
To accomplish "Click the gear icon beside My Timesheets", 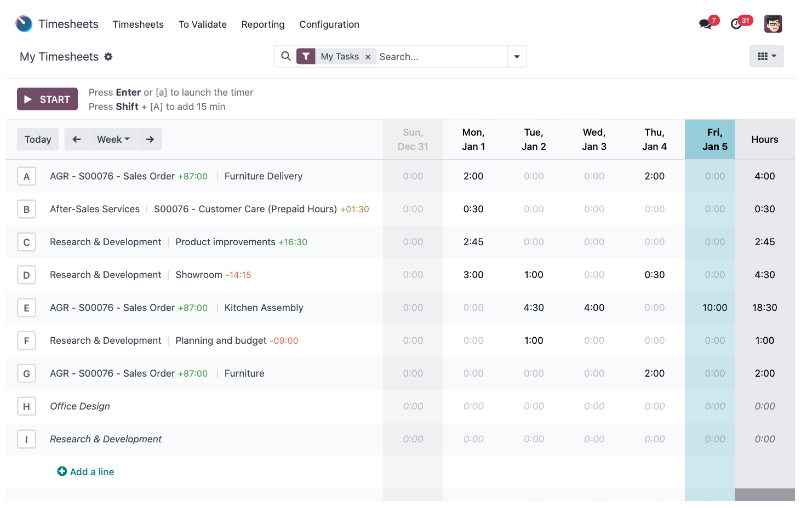I will point(109,57).
